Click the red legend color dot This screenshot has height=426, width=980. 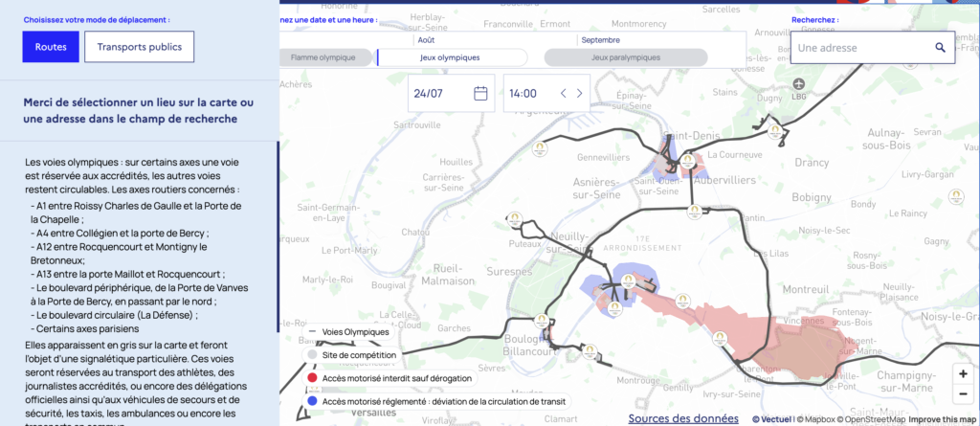pyautogui.click(x=311, y=378)
